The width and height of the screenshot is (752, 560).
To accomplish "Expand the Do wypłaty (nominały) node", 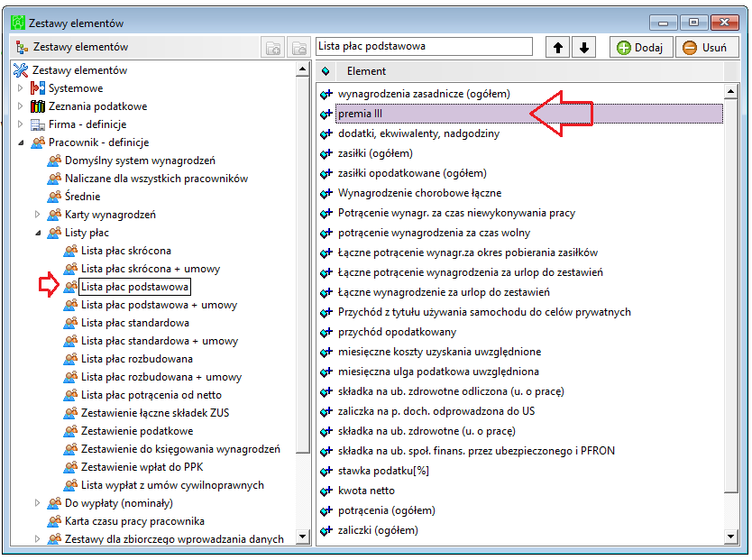I will coord(37,503).
